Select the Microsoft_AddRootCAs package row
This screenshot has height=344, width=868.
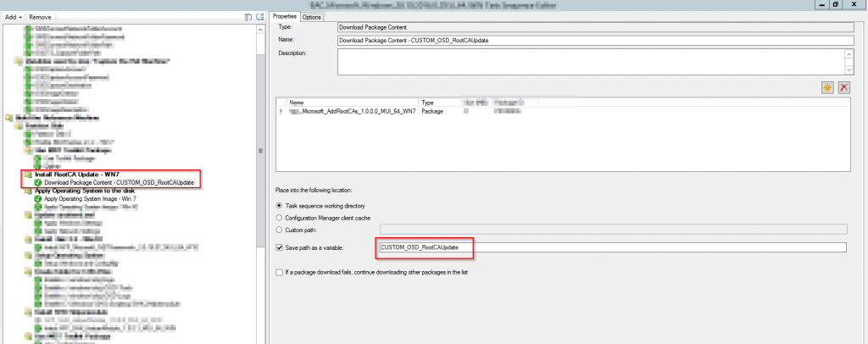(x=563, y=111)
